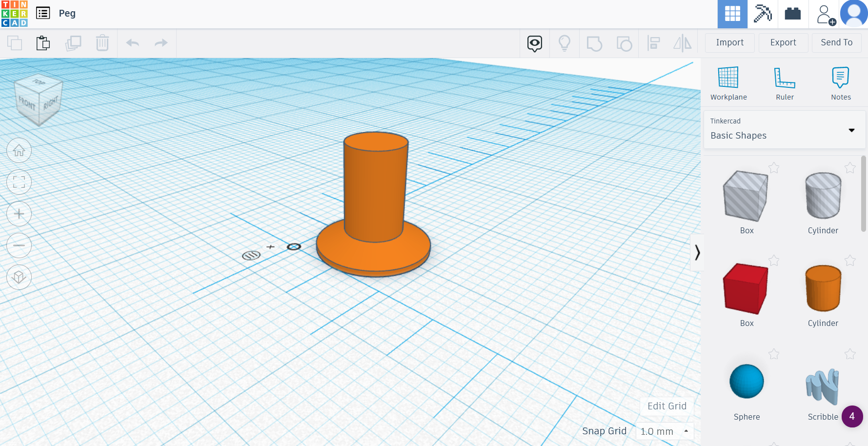The width and height of the screenshot is (868, 446).
Task: Select the Ruler tool
Action: [x=785, y=83]
